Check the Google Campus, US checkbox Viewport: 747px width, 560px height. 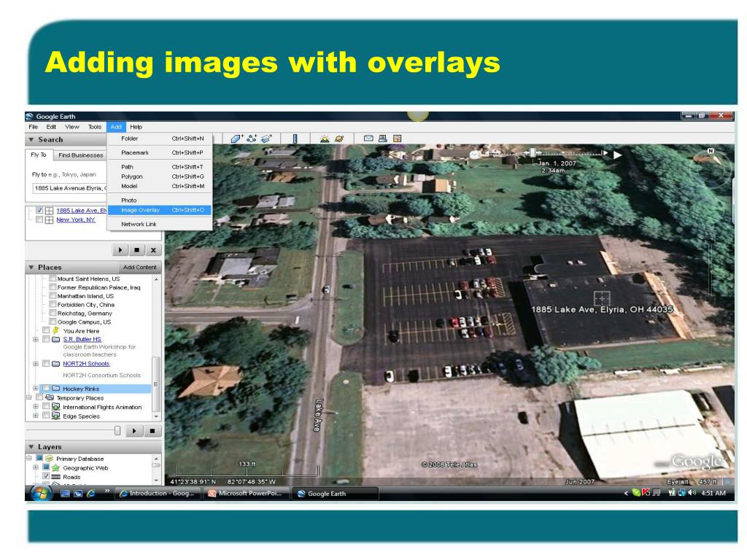pyautogui.click(x=53, y=322)
